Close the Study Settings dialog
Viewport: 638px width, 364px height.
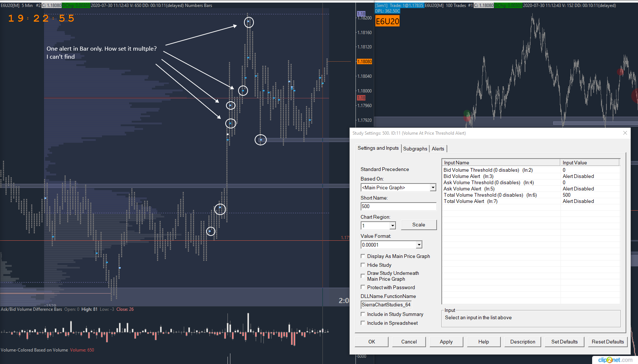click(x=625, y=133)
